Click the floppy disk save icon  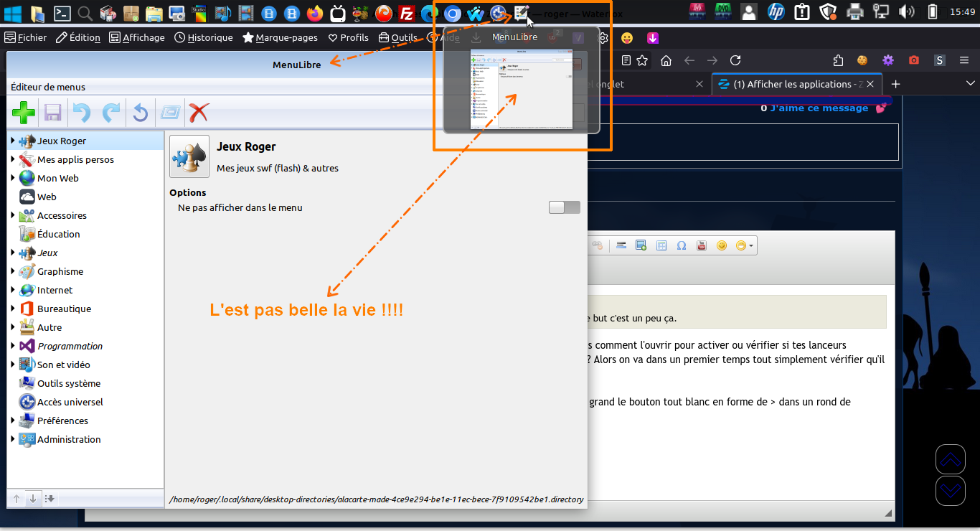52,113
